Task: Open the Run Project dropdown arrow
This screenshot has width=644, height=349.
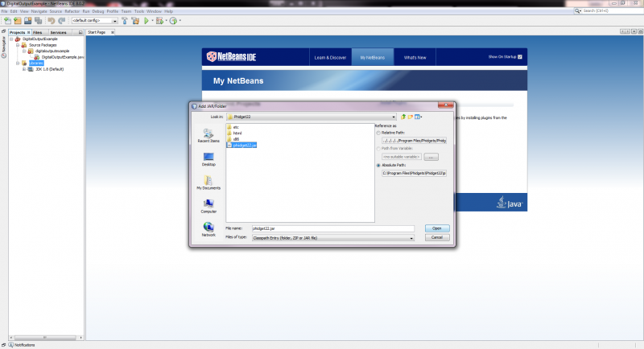Action: pos(152,20)
